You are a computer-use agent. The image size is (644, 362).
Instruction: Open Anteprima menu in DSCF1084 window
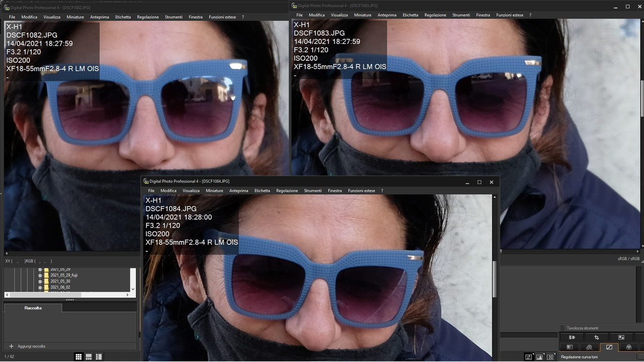(238, 191)
